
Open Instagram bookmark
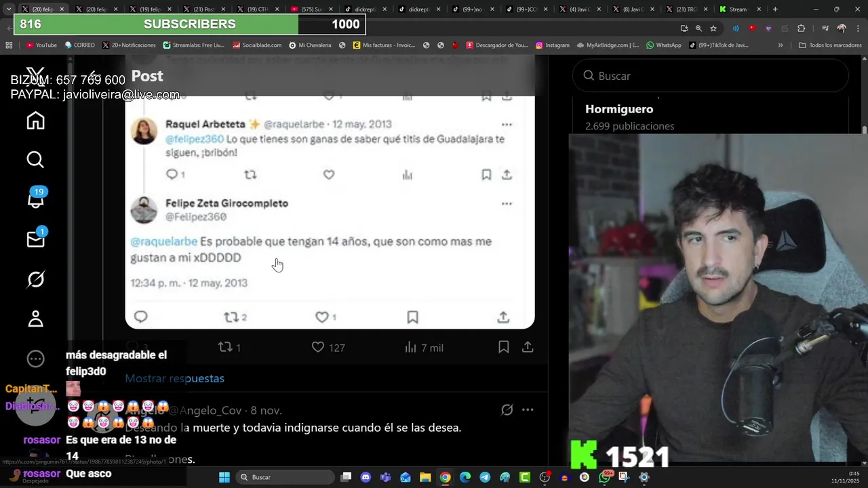(553, 45)
